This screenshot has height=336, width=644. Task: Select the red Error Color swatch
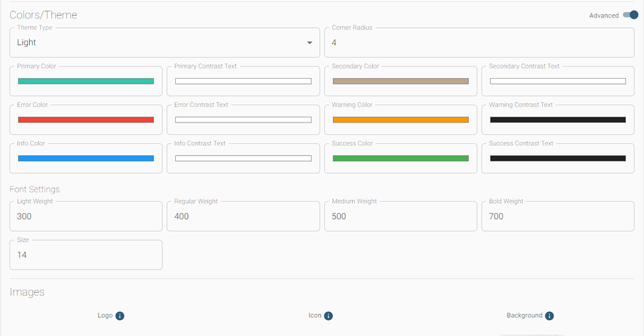click(x=86, y=120)
